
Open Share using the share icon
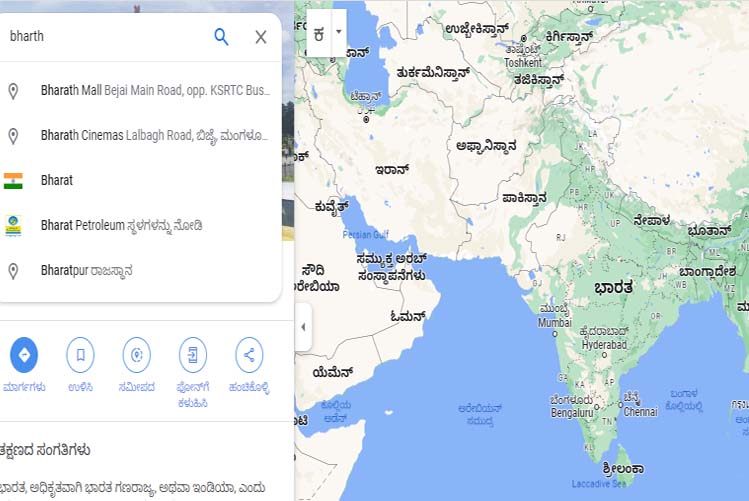pos(249,355)
